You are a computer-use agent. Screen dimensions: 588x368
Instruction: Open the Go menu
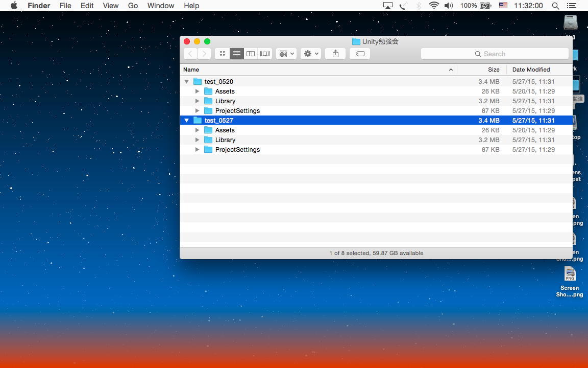(x=133, y=6)
